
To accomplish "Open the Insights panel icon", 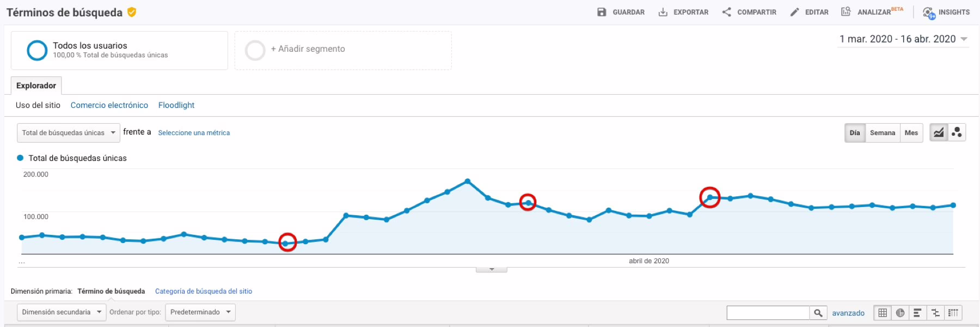I will click(x=929, y=13).
